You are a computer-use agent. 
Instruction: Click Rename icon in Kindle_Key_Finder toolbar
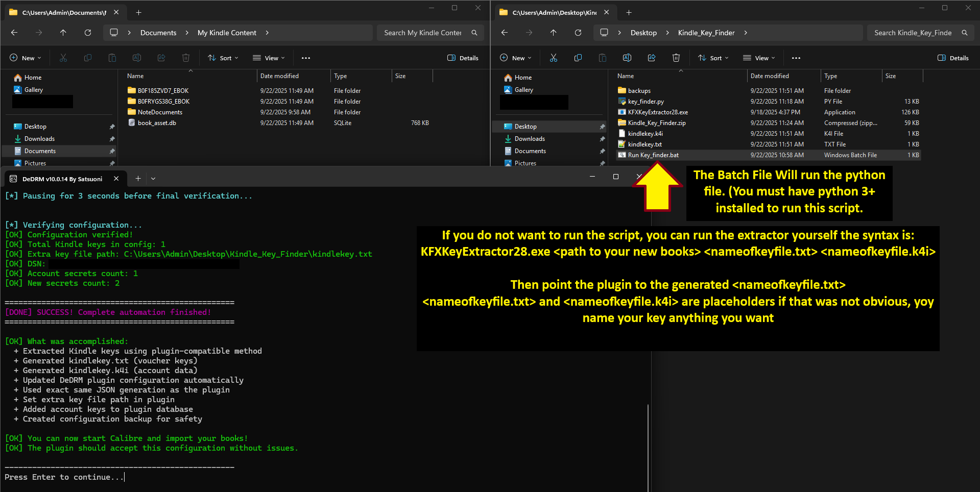pyautogui.click(x=627, y=58)
